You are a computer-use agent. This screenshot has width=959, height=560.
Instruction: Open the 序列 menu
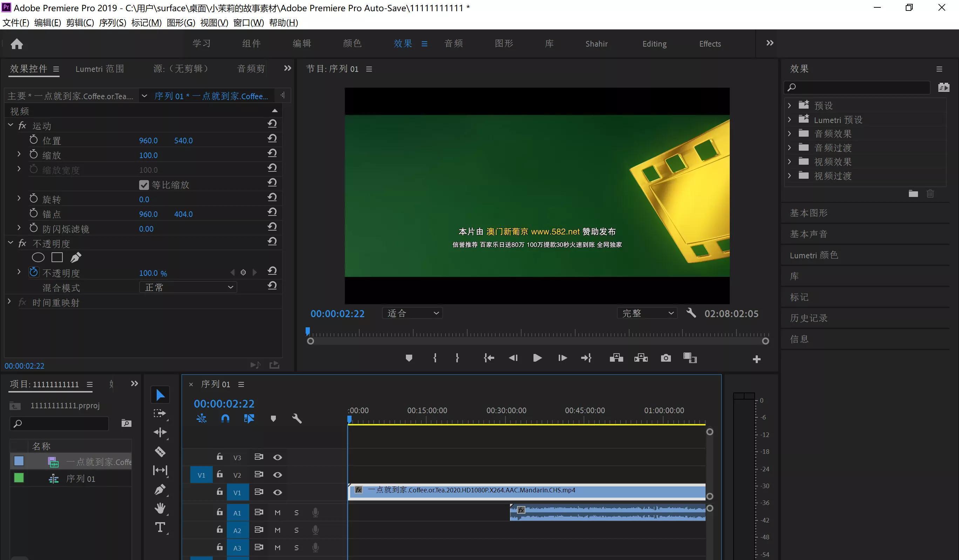click(x=112, y=22)
